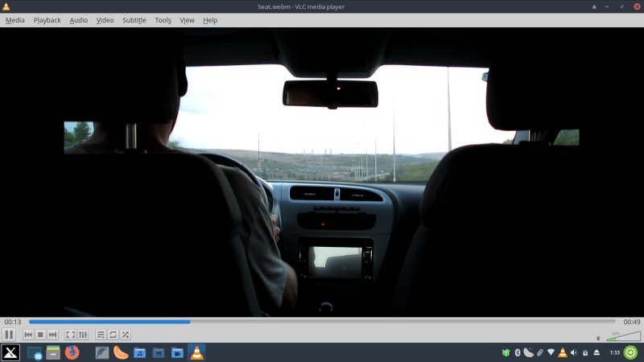Click the video display area

(x=322, y=172)
